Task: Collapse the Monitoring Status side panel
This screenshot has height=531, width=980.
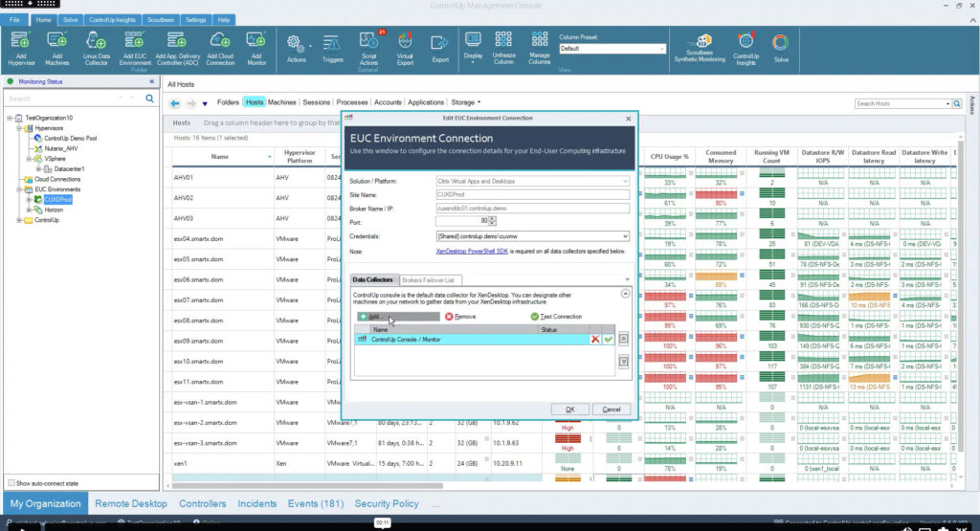Action: 151,82
